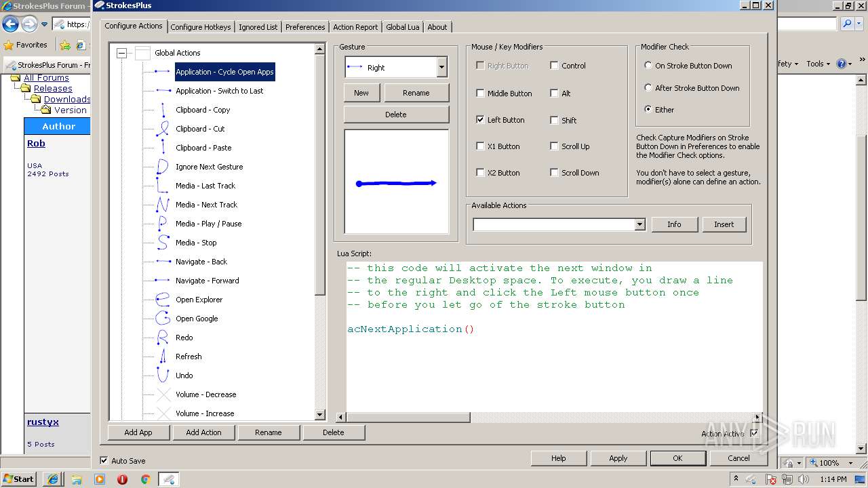The image size is (868, 488).
Task: Toggle Control key modifier
Action: click(x=555, y=66)
